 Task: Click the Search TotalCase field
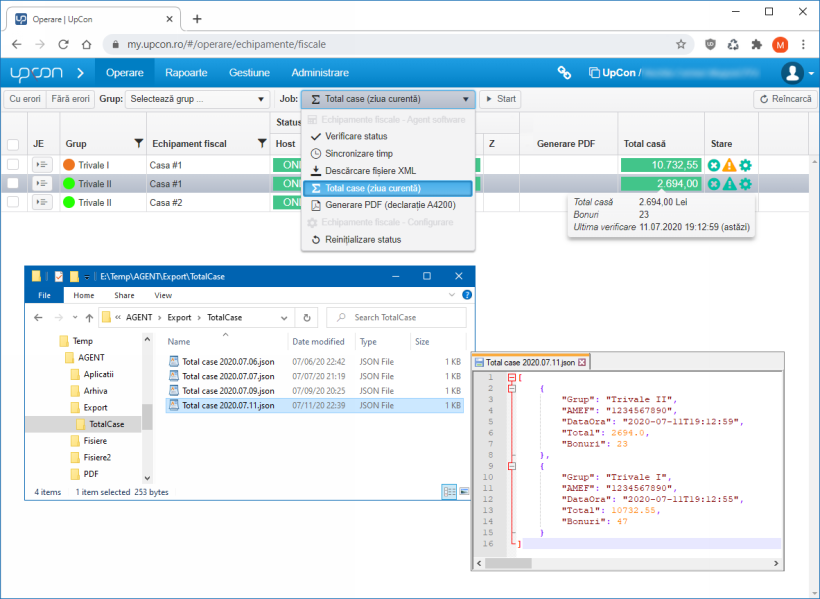[x=396, y=318]
